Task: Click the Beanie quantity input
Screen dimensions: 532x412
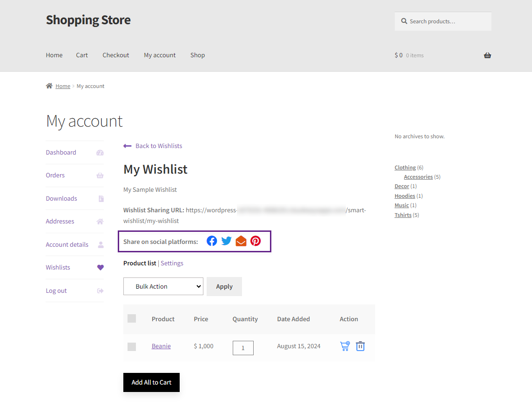Action: point(243,348)
